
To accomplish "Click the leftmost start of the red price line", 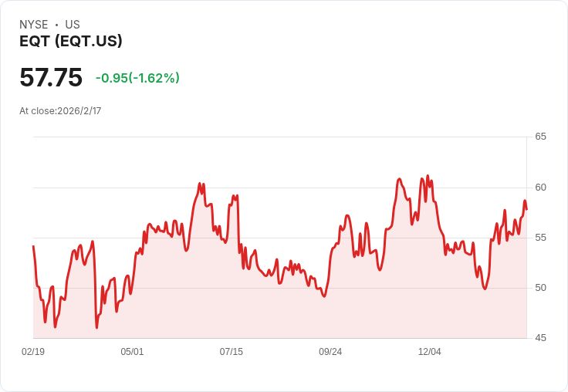I will (x=33, y=246).
